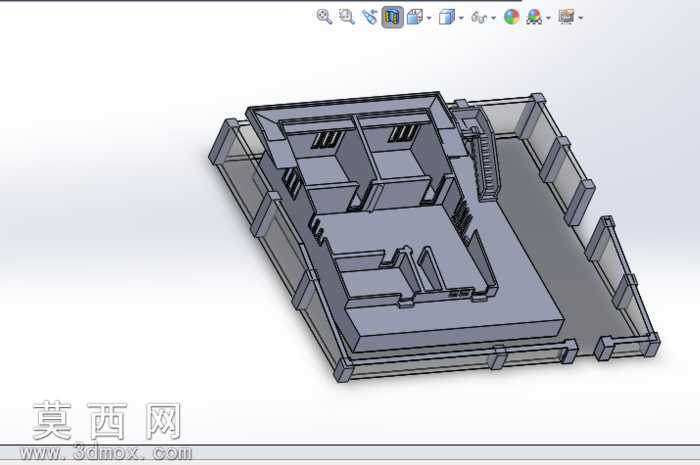Click the Display Style box icon
Screen dimensions: 700x465
click(447, 17)
